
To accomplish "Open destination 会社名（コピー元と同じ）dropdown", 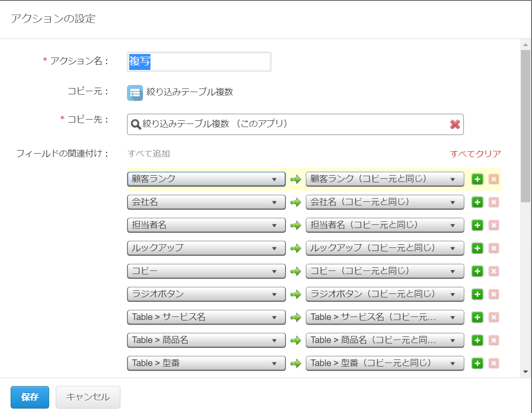I will click(x=385, y=202).
